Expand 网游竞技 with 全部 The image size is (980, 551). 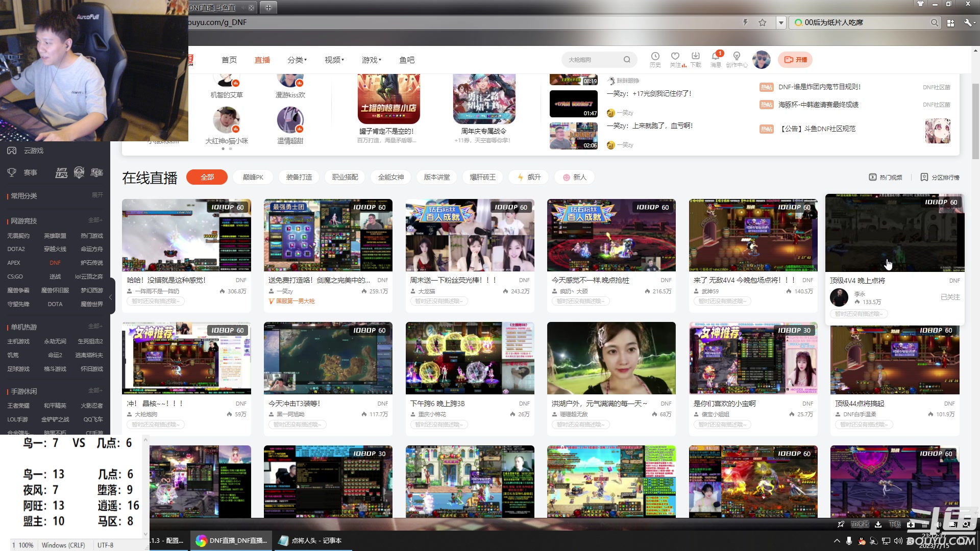tap(95, 220)
